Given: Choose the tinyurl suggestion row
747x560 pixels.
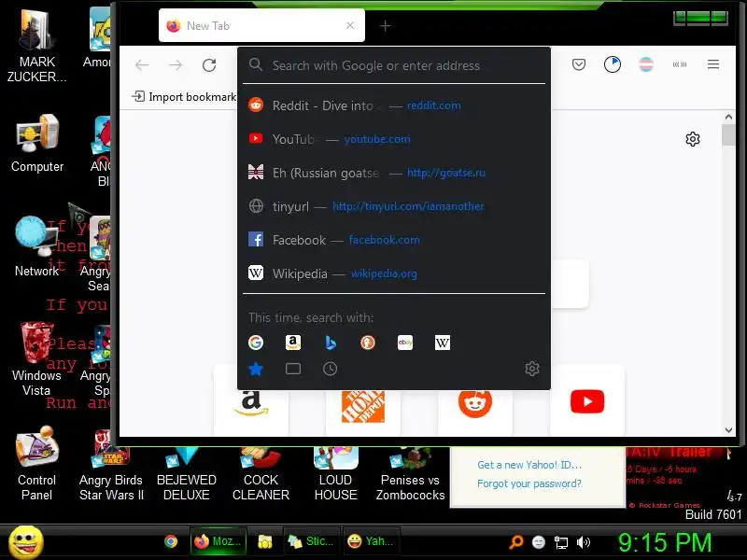Looking at the screenshot, I should pyautogui.click(x=394, y=206).
